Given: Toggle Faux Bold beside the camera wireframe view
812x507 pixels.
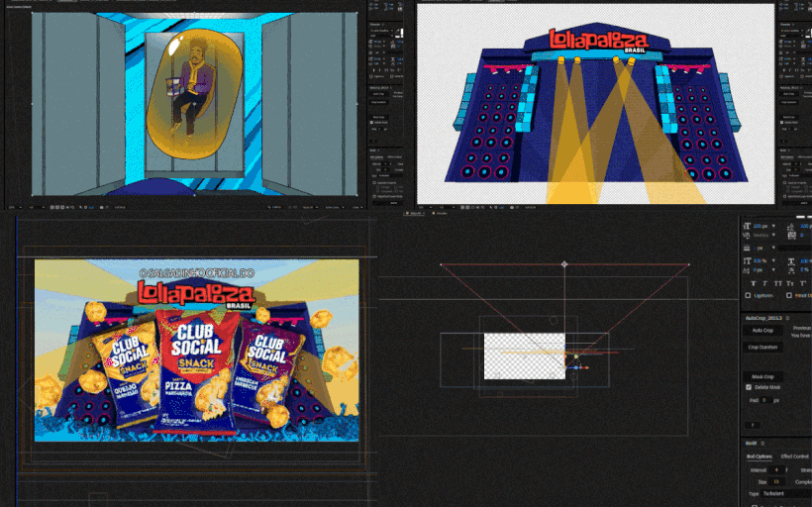Looking at the screenshot, I should click(754, 283).
